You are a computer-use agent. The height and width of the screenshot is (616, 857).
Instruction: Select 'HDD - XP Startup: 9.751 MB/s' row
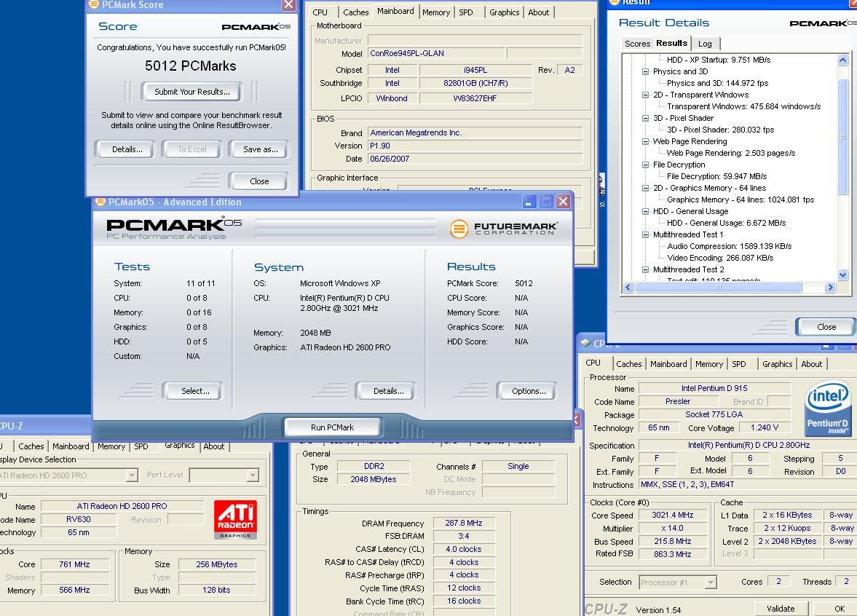pos(718,60)
